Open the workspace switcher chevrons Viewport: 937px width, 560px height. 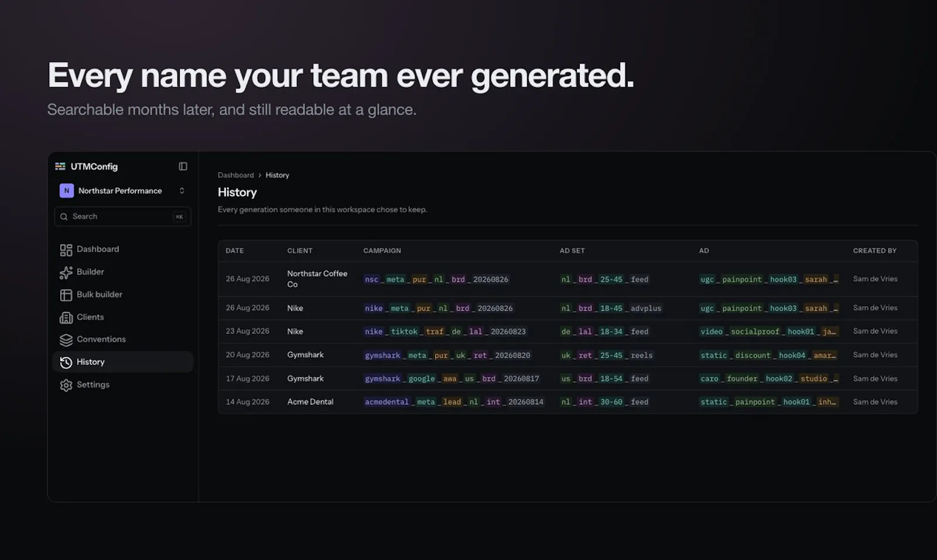(x=182, y=191)
